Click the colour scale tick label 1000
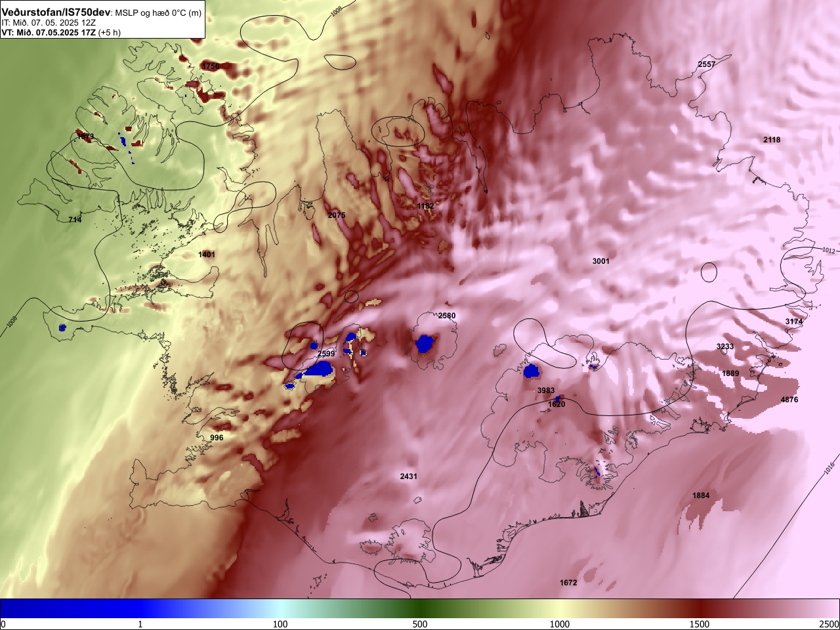The height and width of the screenshot is (630, 840). (x=560, y=624)
